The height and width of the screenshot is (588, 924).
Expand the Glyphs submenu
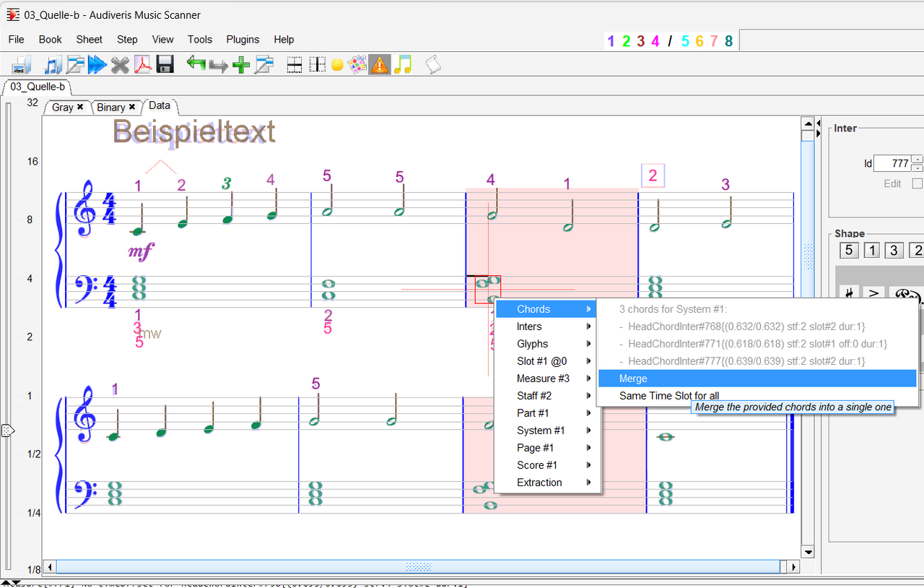point(547,344)
